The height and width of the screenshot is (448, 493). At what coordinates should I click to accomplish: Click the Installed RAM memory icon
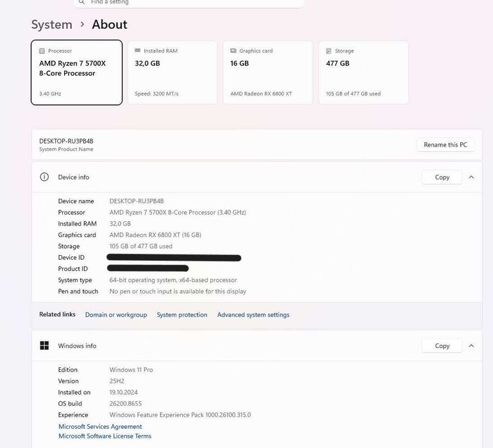(x=137, y=51)
